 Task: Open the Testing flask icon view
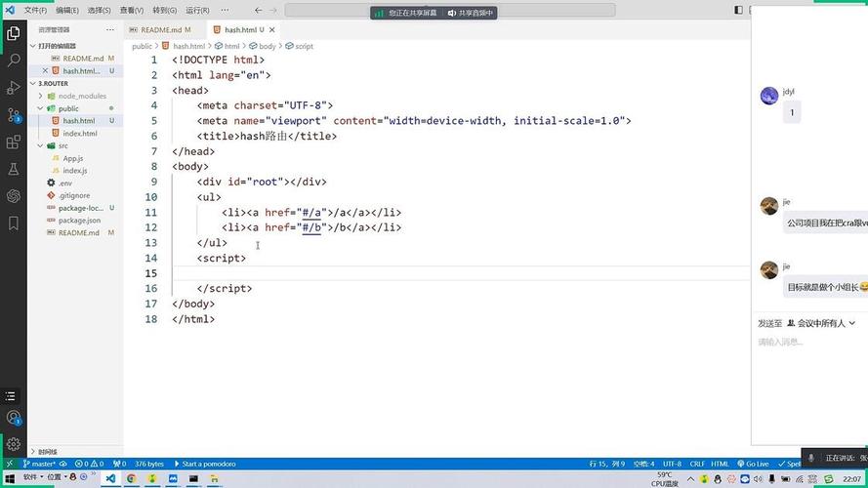[x=14, y=169]
